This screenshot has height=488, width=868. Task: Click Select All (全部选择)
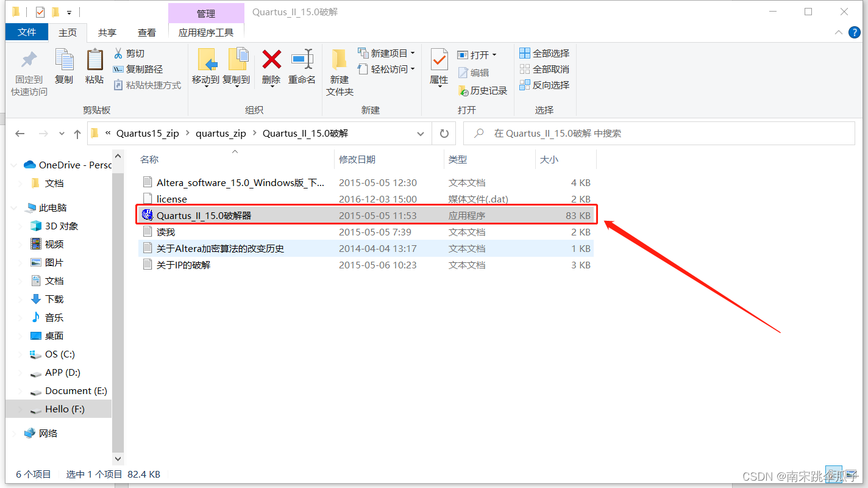[x=544, y=54]
